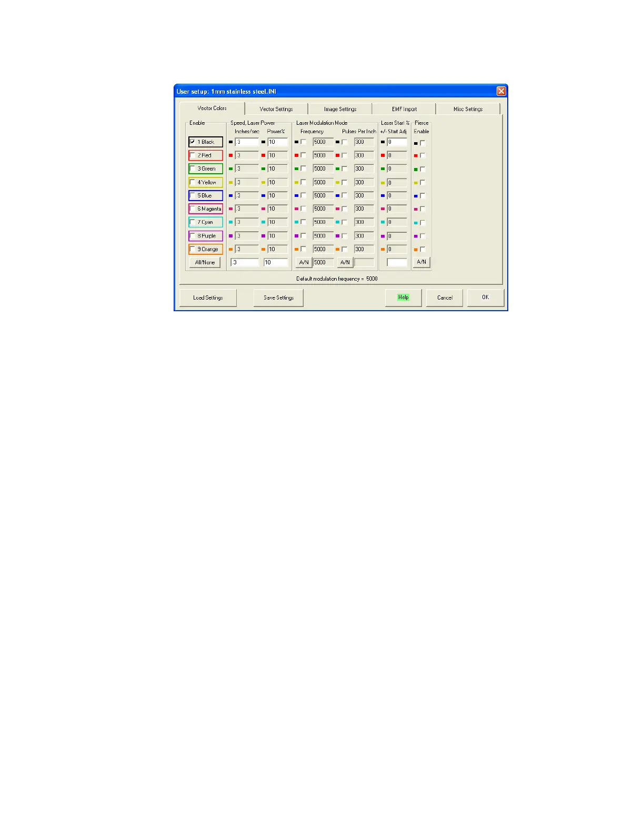Click the A/N button under Frequency column

point(304,262)
